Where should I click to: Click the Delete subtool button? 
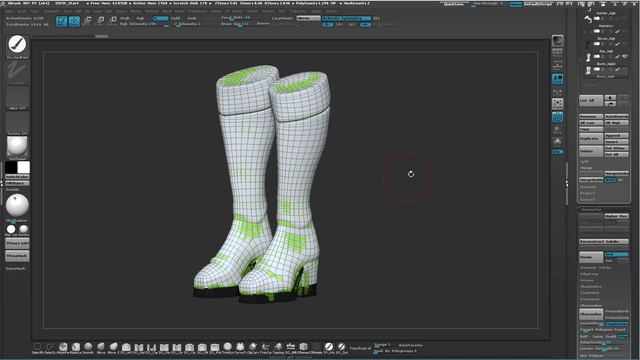click(x=591, y=151)
